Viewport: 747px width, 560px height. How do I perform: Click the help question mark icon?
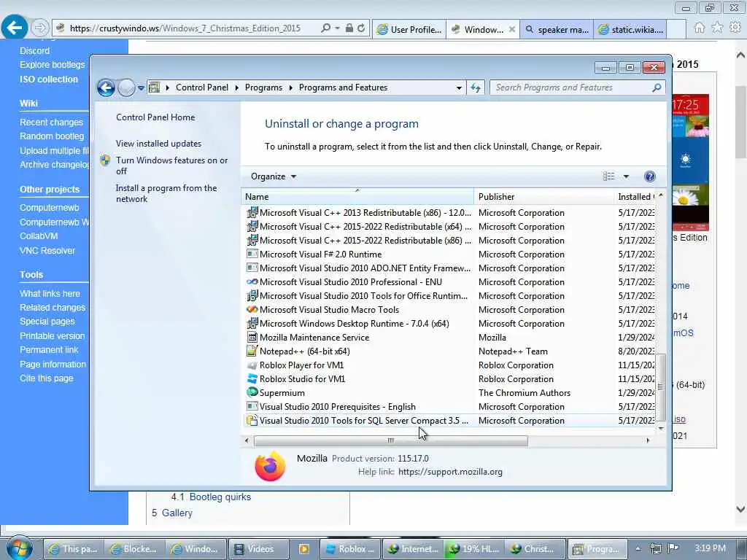(649, 176)
